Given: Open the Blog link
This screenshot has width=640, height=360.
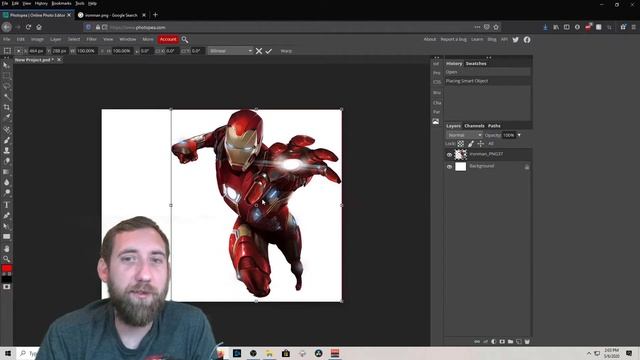Looking at the screenshot, I should 492,40.
